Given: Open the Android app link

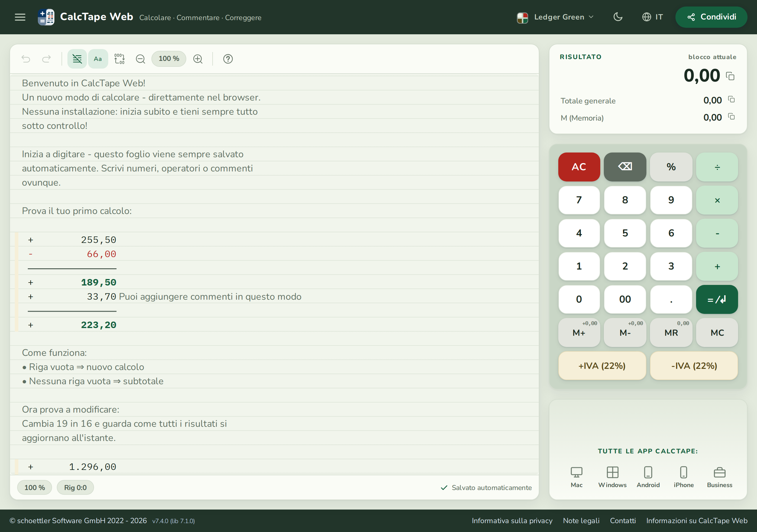Looking at the screenshot, I should click(648, 477).
